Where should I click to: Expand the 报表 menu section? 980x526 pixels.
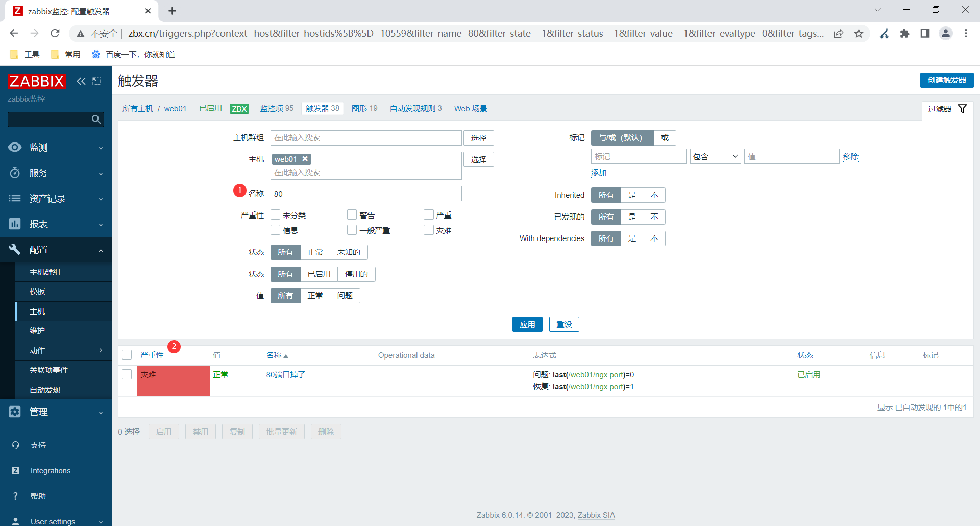pyautogui.click(x=101, y=225)
